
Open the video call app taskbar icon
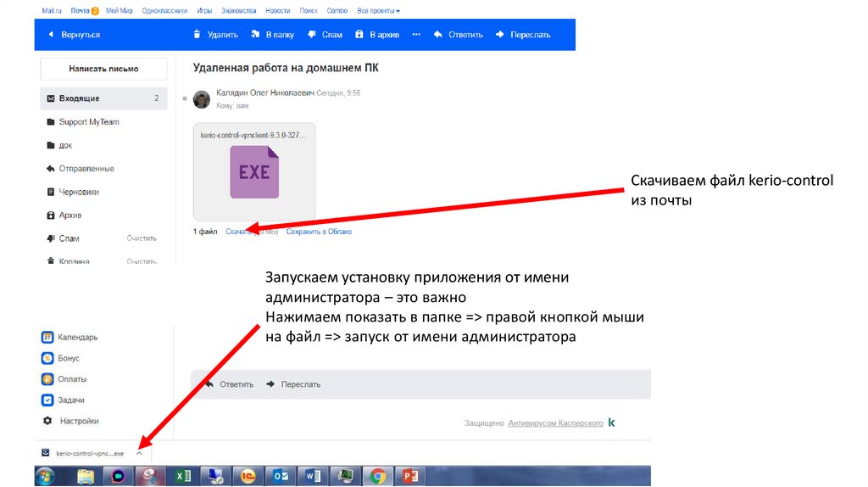click(x=117, y=476)
